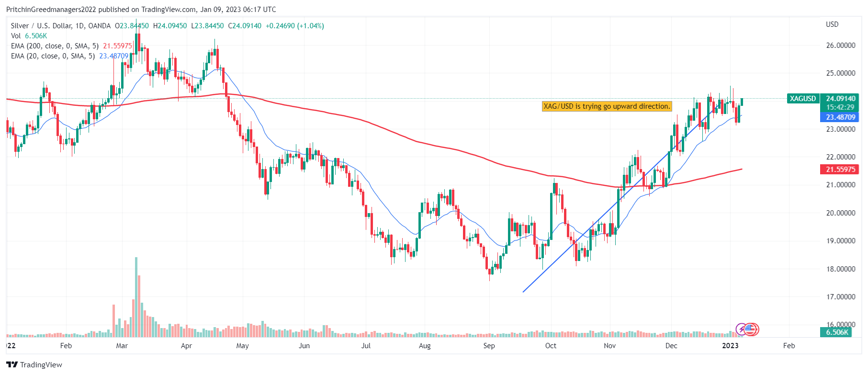The image size is (868, 375).
Task: Click the Mar label on time axis
Action: point(122,346)
